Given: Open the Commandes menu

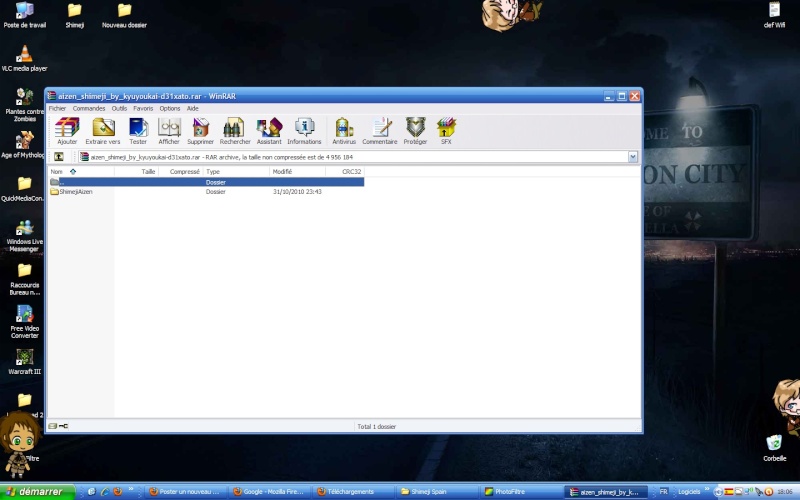Looking at the screenshot, I should [89, 108].
